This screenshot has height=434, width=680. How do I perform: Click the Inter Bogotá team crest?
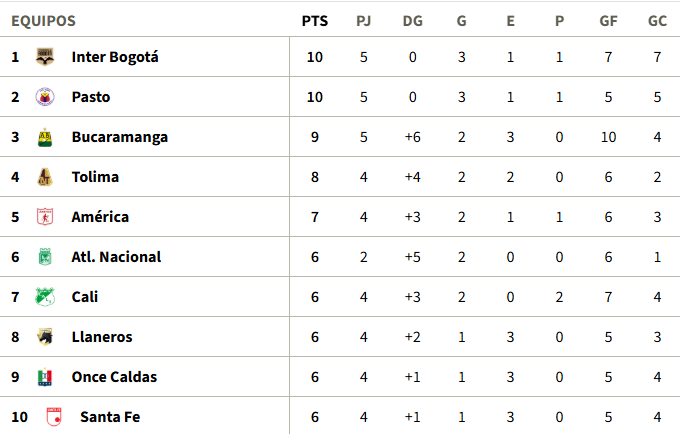pyautogui.click(x=44, y=57)
